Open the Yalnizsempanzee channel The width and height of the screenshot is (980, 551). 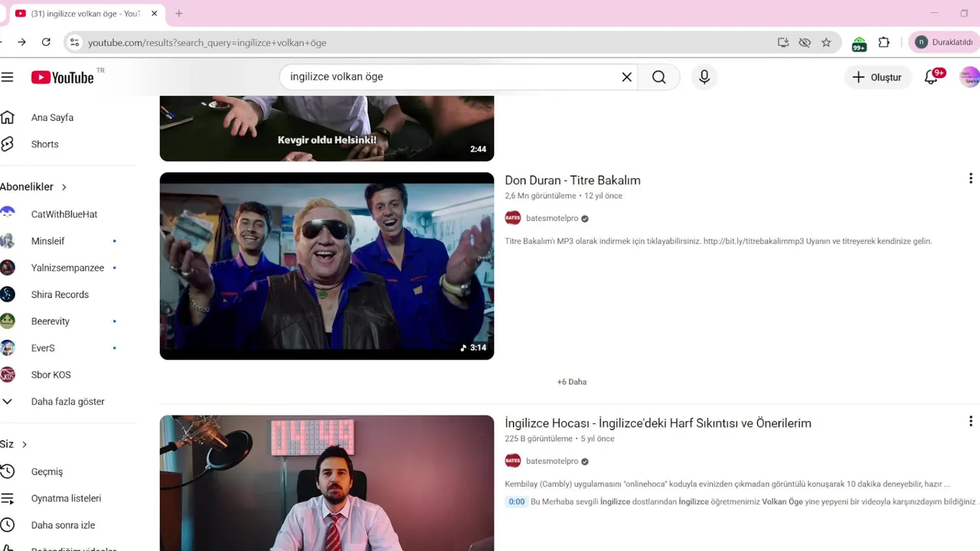67,268
